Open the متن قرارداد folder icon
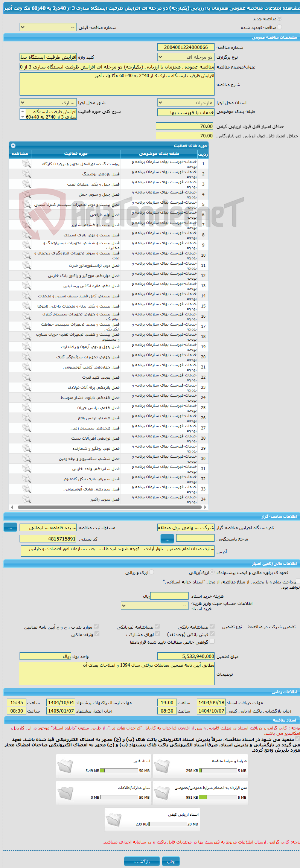This screenshot has height=868, width=300. [x=162, y=792]
